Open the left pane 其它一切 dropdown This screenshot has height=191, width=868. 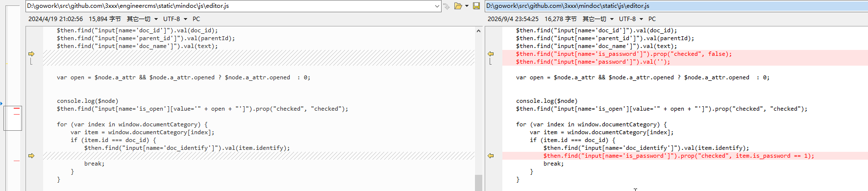coord(142,19)
